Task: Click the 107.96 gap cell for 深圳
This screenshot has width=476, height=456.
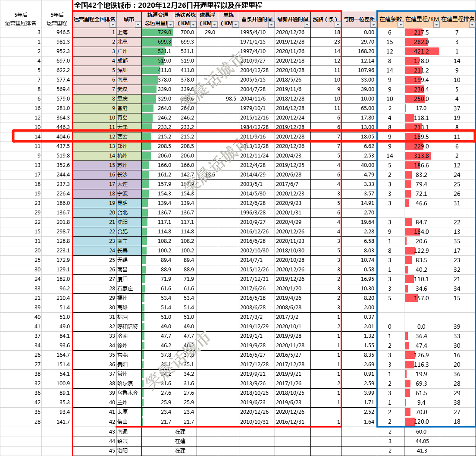Action: click(359, 70)
